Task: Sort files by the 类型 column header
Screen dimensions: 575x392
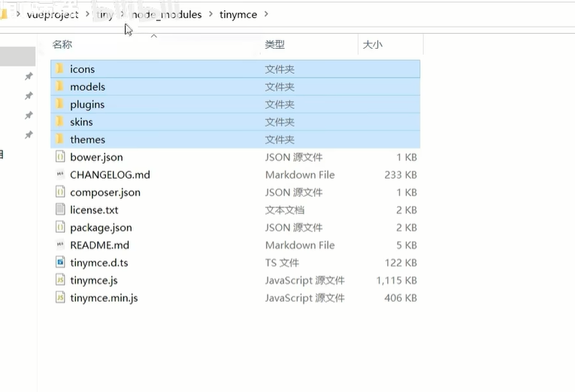Action: point(274,44)
